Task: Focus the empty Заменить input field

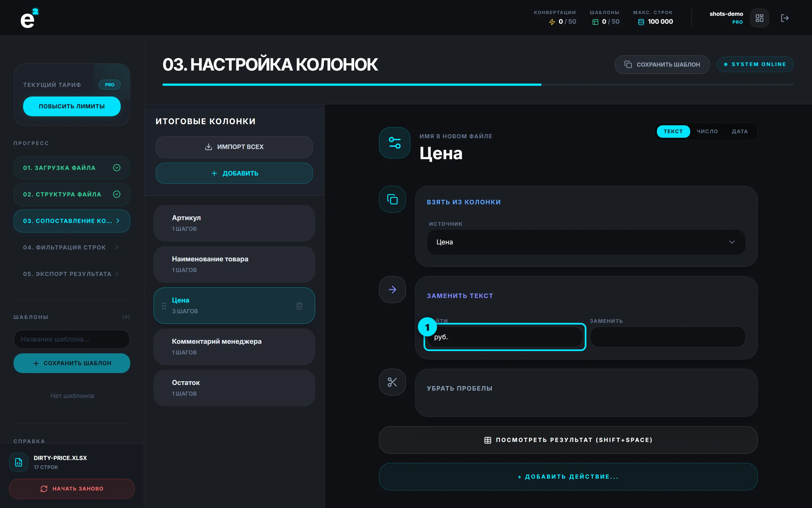Action: click(668, 337)
